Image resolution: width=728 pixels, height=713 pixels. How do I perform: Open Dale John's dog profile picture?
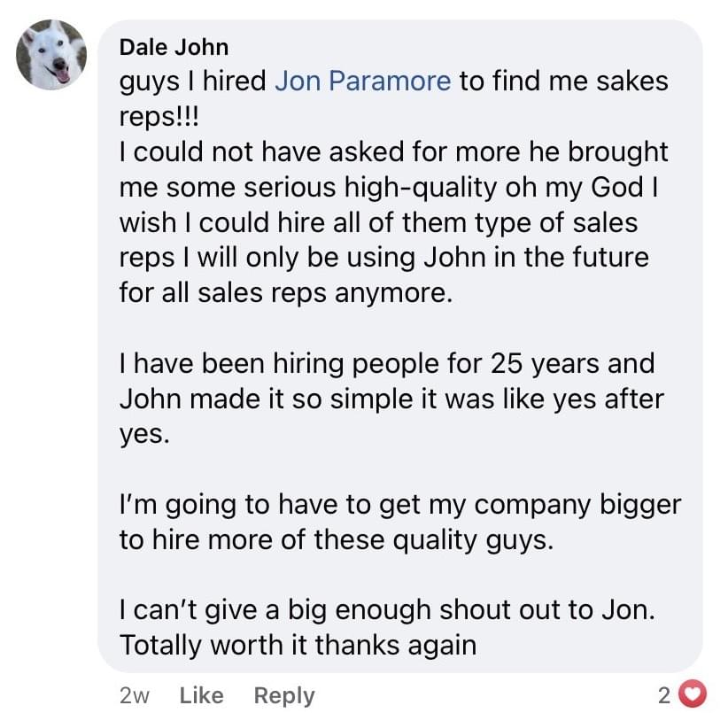(51, 55)
